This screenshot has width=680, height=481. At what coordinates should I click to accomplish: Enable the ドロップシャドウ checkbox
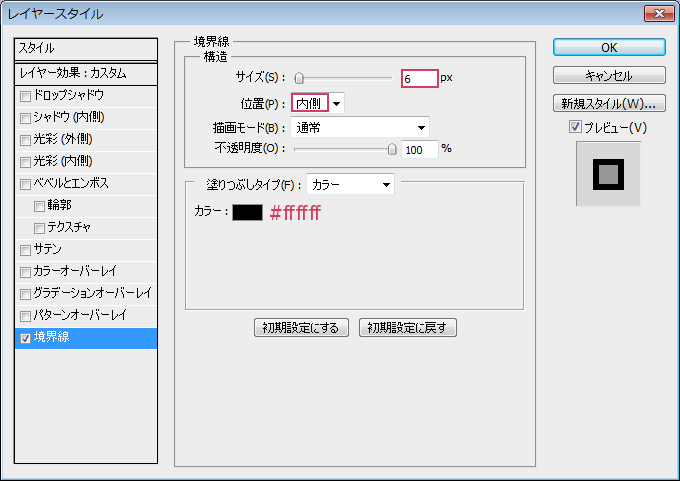26,96
